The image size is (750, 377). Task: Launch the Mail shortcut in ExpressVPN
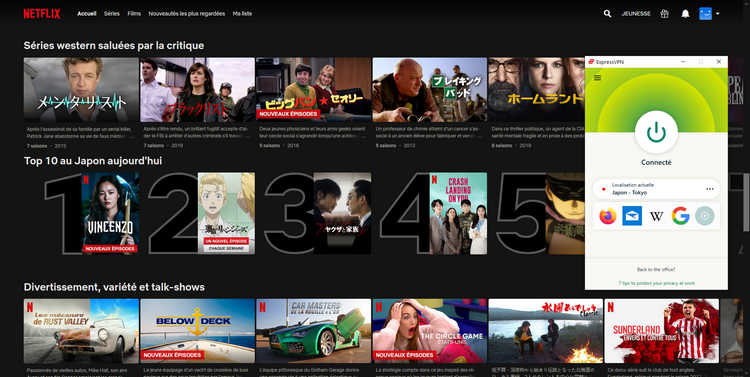pyautogui.click(x=632, y=216)
